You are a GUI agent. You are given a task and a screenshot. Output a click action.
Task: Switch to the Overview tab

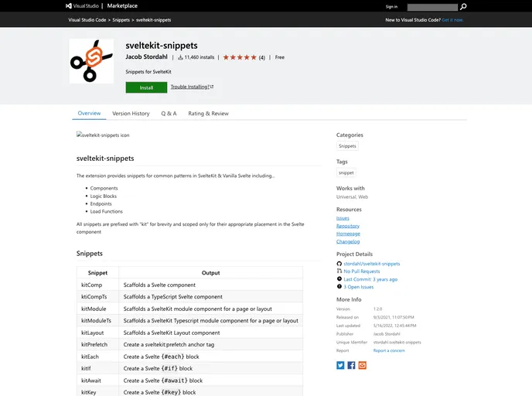[x=89, y=114]
